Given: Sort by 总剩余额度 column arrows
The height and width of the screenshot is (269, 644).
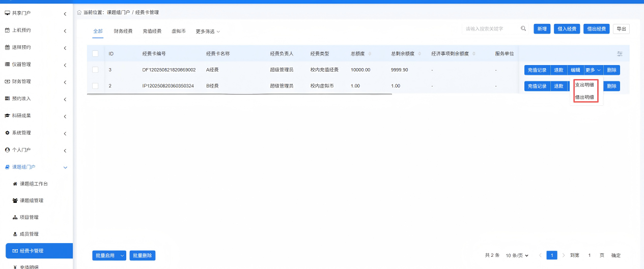Looking at the screenshot, I should 419,53.
